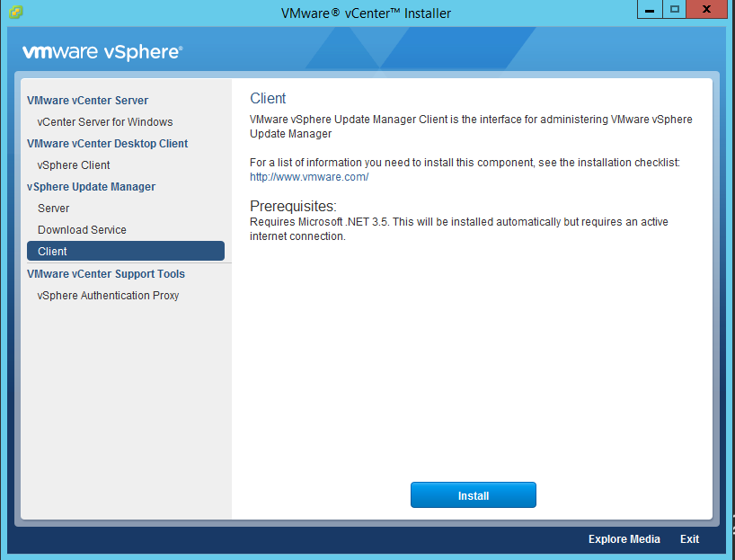
Task: Maximize the vCenter Installer window
Action: click(x=675, y=9)
